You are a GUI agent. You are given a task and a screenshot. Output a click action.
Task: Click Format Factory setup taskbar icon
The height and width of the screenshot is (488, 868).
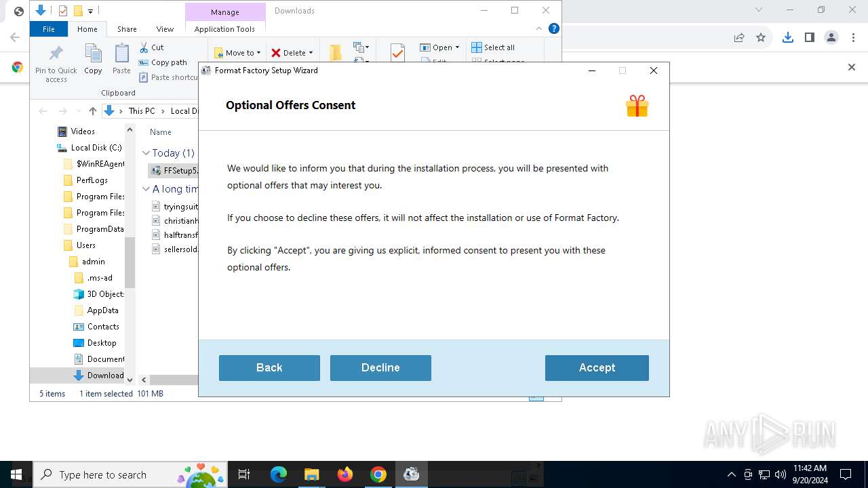412,474
